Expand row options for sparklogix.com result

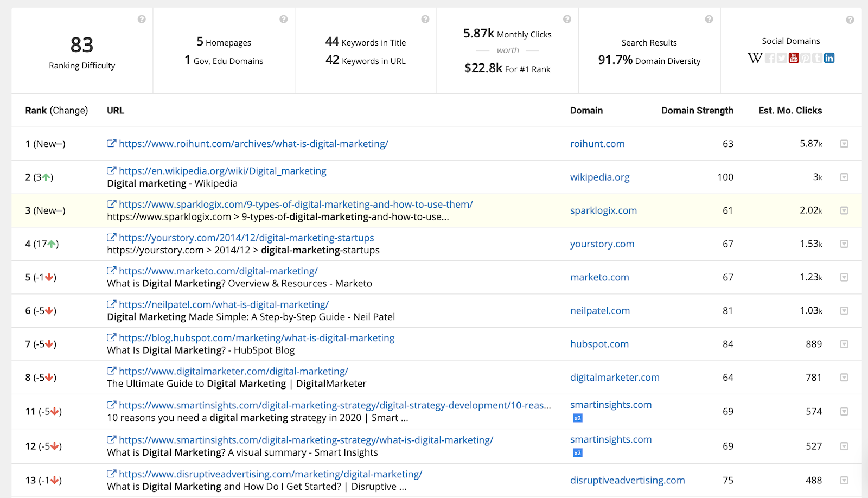(844, 210)
